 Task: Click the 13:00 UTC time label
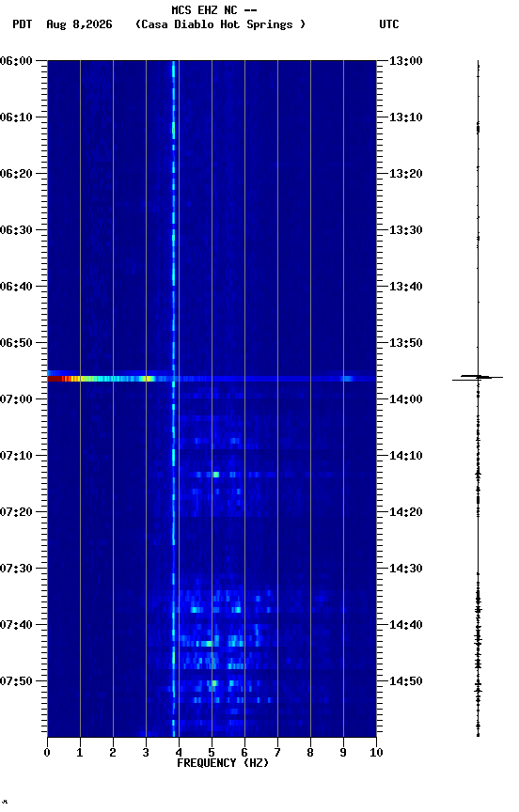pos(406,61)
